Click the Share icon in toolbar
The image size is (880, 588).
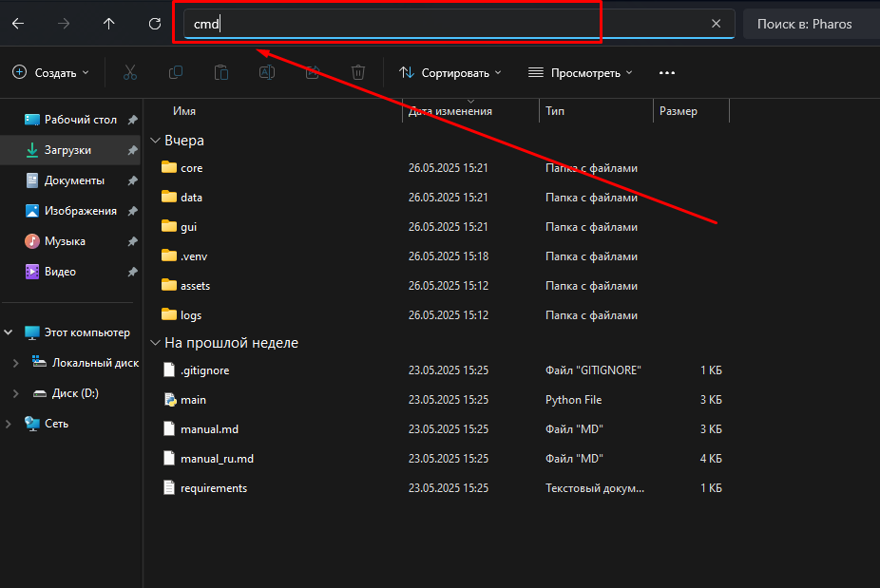pos(313,73)
